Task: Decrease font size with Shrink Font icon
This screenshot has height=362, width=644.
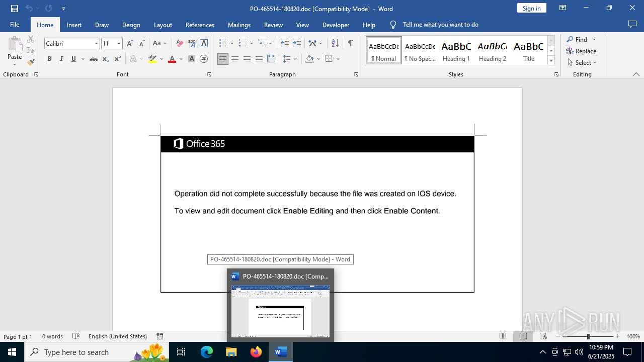Action: pos(142,44)
